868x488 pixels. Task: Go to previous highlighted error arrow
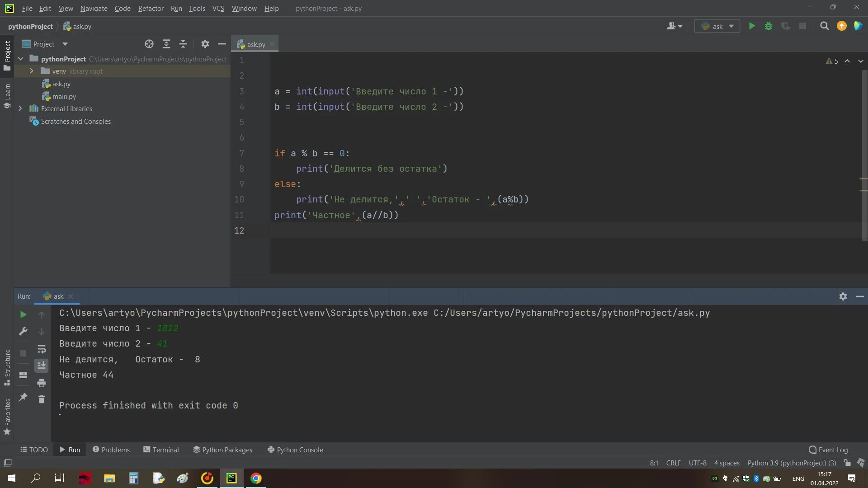[847, 61]
